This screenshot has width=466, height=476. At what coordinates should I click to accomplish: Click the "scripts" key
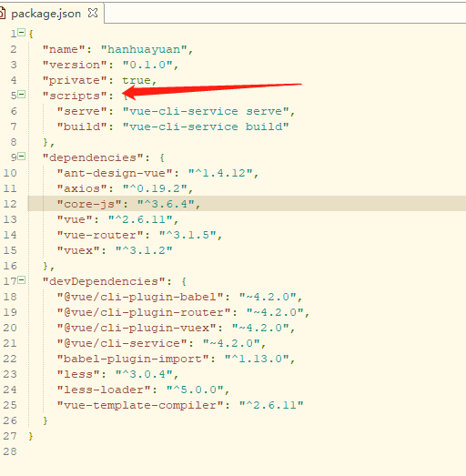coord(75,96)
